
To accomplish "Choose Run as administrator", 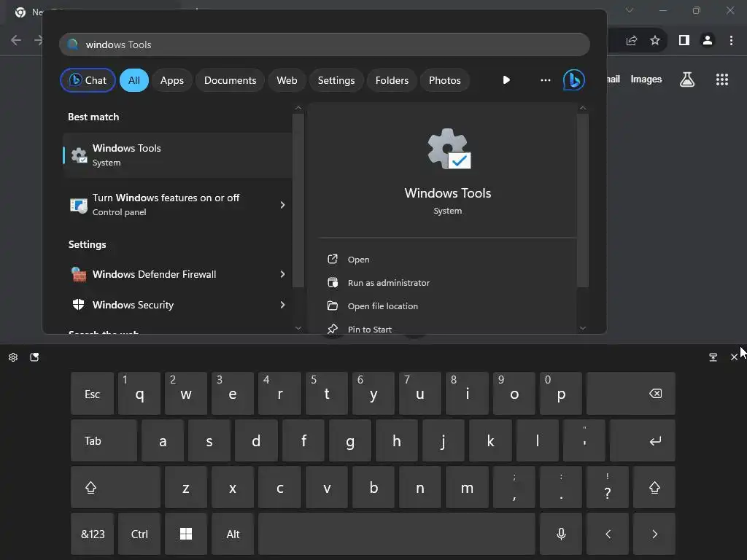I will point(389,283).
